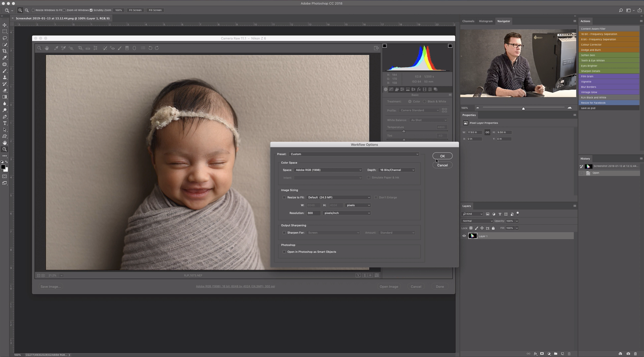Open the Color Space dropdown showing Adobe RGB
Screen dimensions: 644x357
328,170
